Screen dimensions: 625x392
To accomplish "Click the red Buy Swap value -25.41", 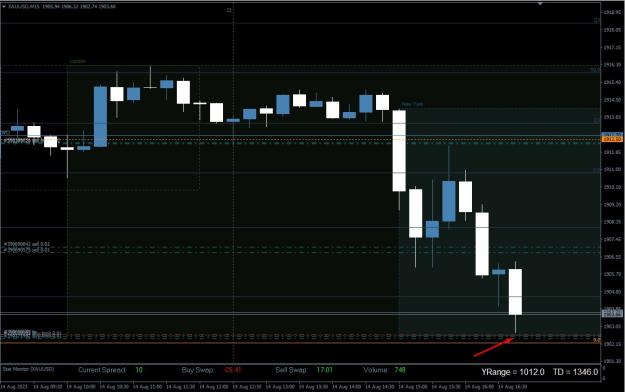I will [x=232, y=370].
